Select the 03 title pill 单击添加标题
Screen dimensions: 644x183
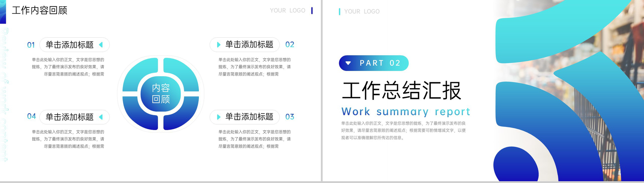tap(244, 117)
